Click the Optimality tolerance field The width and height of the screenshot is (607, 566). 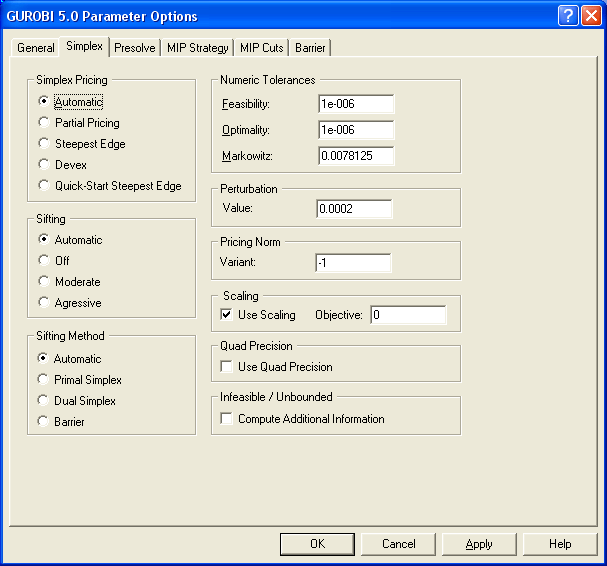[356, 130]
